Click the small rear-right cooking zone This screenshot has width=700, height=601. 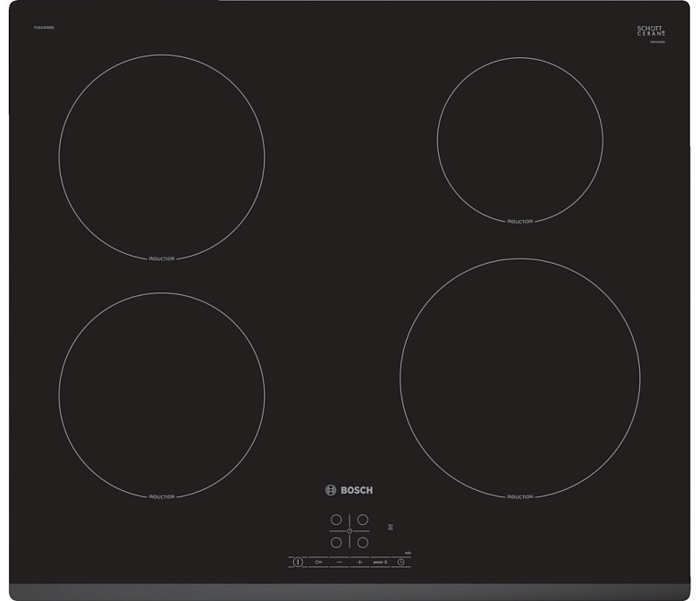[x=519, y=140]
